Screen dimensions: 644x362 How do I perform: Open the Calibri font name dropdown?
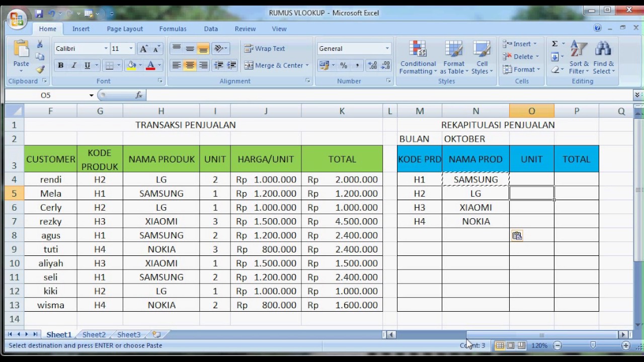pos(106,49)
